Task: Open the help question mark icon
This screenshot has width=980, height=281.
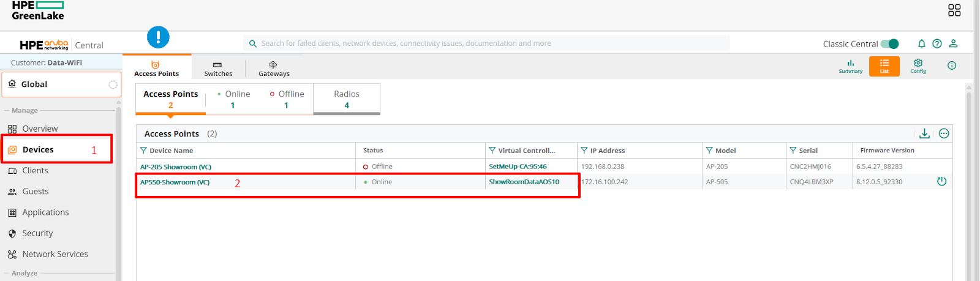Action: (937, 43)
